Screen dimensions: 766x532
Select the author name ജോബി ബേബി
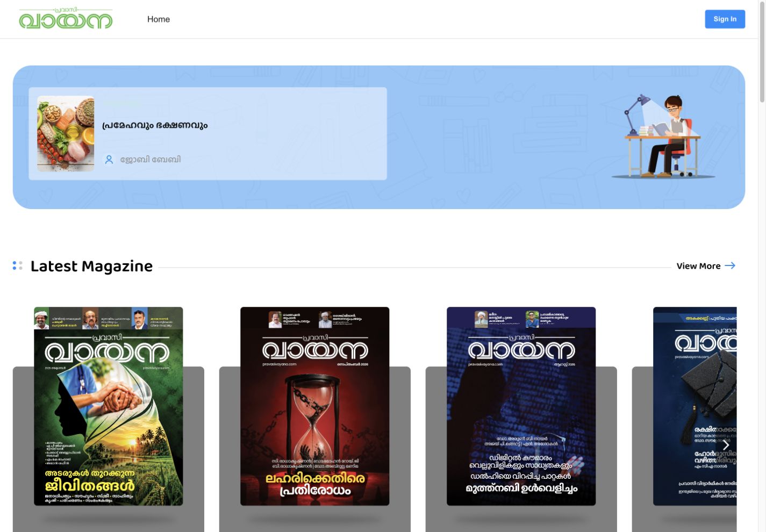click(x=151, y=160)
